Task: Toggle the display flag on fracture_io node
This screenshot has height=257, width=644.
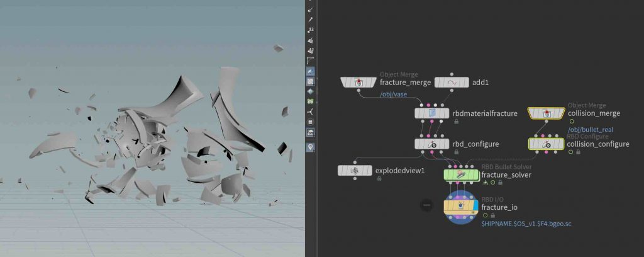Action: click(475, 206)
